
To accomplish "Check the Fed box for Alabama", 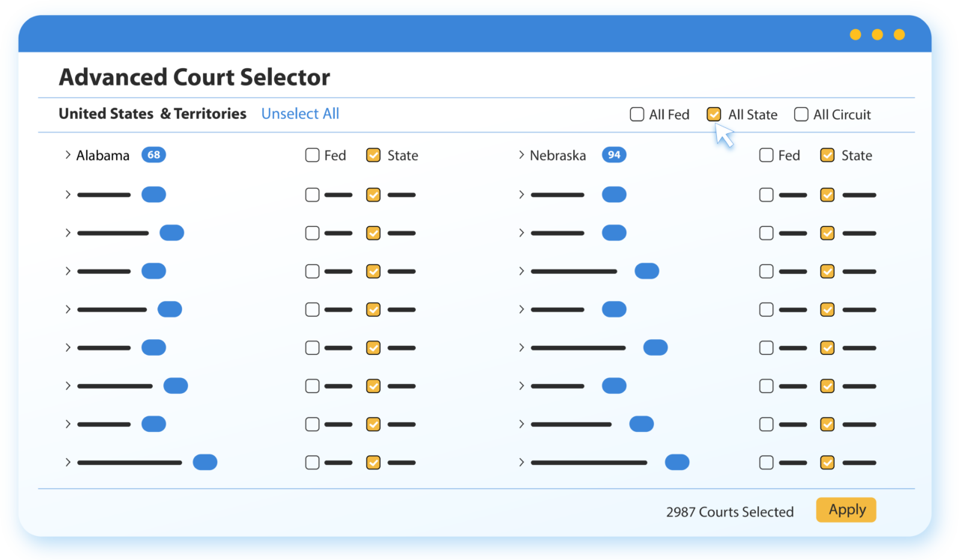I will pyautogui.click(x=312, y=156).
